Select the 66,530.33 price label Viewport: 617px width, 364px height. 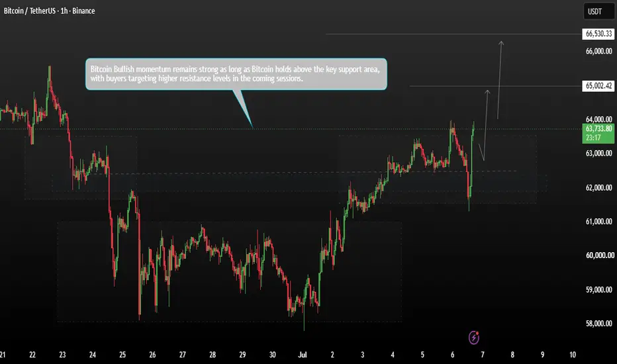click(x=598, y=34)
